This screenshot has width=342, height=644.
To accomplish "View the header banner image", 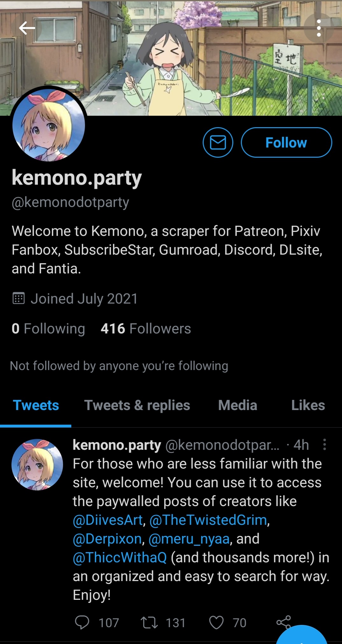I will pyautogui.click(x=171, y=58).
